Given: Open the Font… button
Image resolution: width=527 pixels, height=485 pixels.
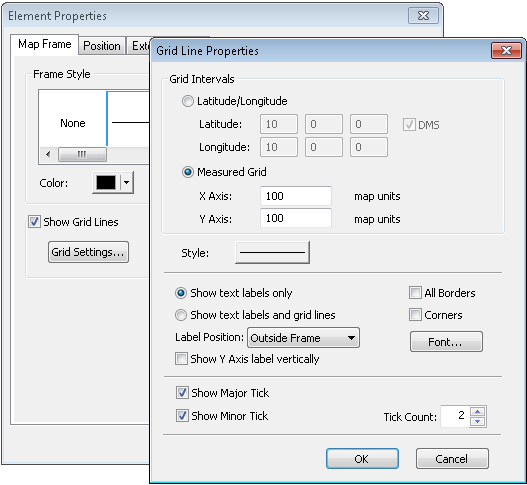Looking at the screenshot, I should [x=446, y=342].
